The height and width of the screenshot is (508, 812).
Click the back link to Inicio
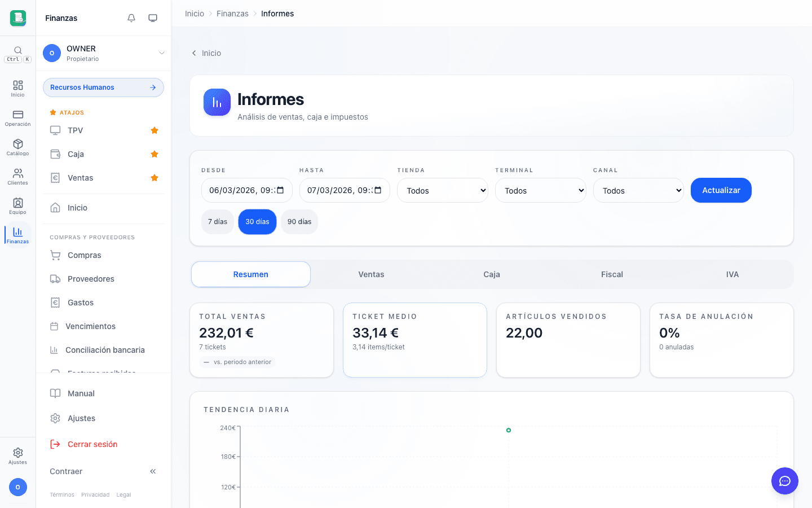tap(206, 53)
